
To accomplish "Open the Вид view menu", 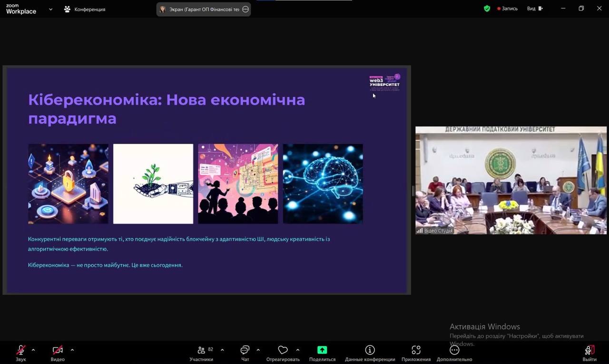I will (534, 9).
